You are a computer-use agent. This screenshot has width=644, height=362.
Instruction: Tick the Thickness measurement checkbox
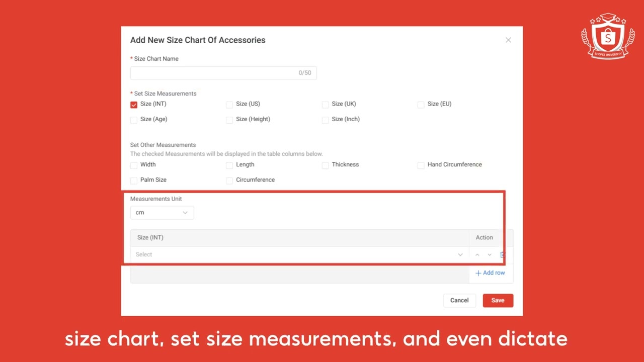[325, 165]
